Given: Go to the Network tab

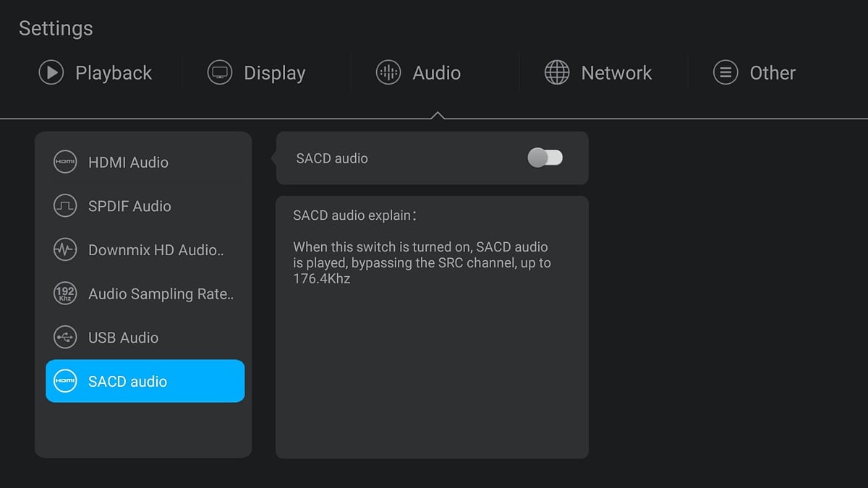Looking at the screenshot, I should click(x=616, y=73).
